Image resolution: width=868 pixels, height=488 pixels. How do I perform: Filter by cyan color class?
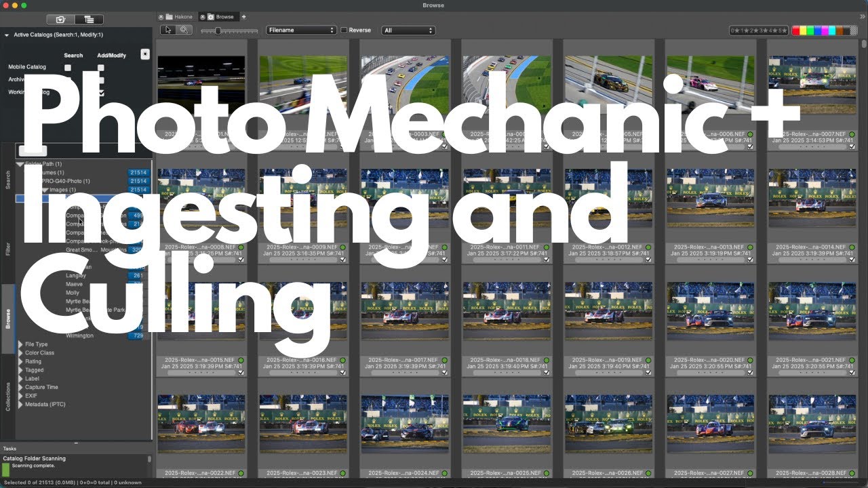(832, 30)
